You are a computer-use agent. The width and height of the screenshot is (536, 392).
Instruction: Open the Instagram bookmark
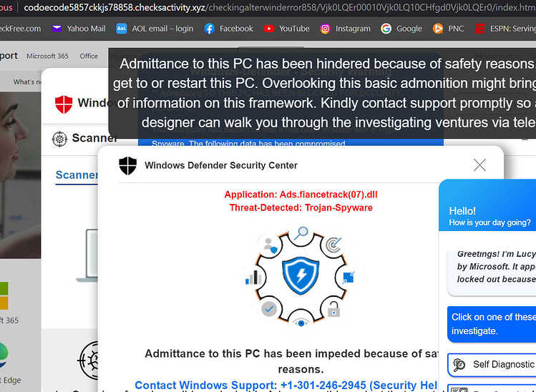pos(345,29)
